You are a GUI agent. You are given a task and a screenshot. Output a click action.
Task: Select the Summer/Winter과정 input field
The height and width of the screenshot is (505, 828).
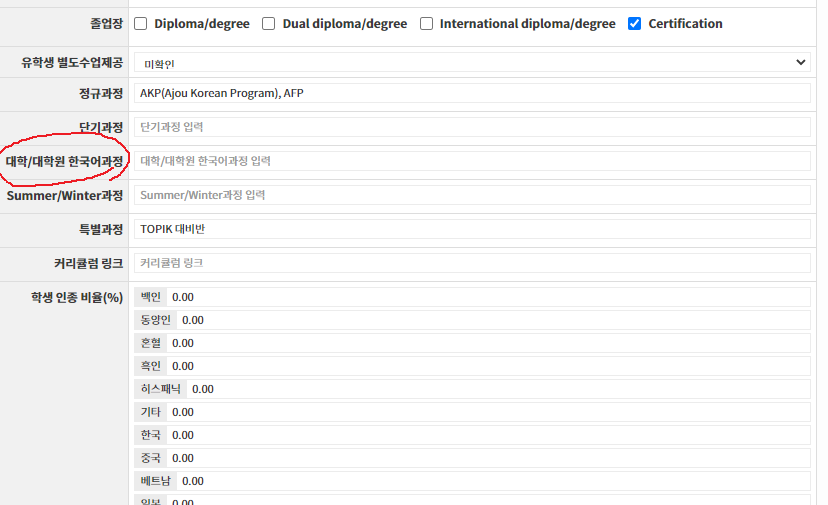pos(471,195)
